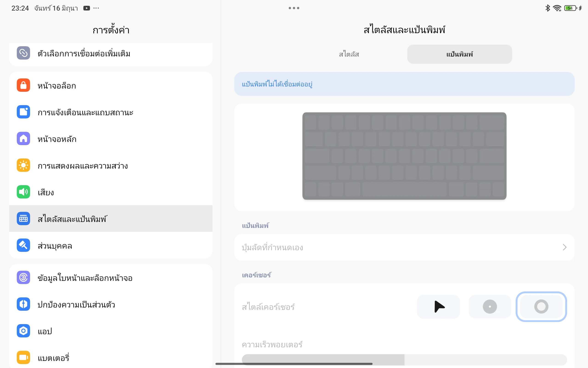Tap the battery level indicator showing 54

[570, 8]
